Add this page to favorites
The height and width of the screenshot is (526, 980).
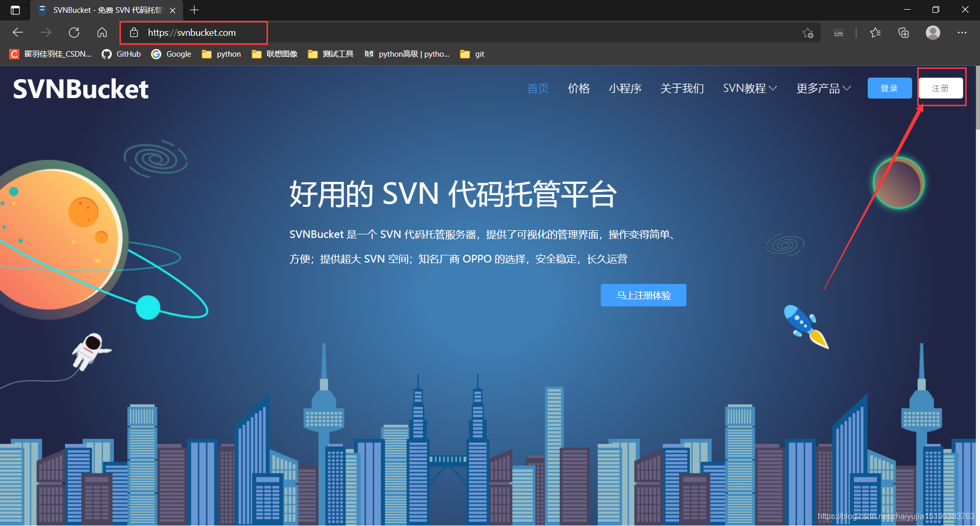tap(808, 33)
